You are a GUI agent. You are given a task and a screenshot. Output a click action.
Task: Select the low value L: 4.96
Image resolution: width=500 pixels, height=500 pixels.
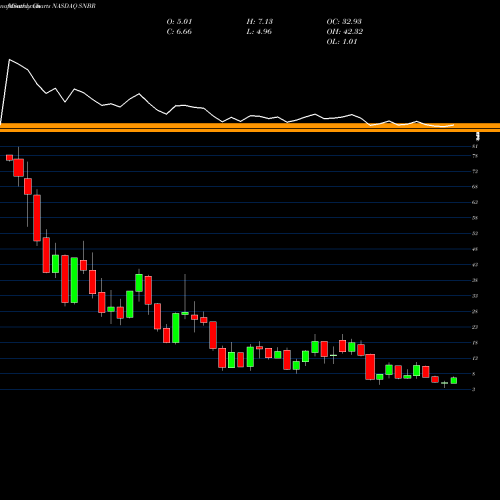[x=259, y=32]
